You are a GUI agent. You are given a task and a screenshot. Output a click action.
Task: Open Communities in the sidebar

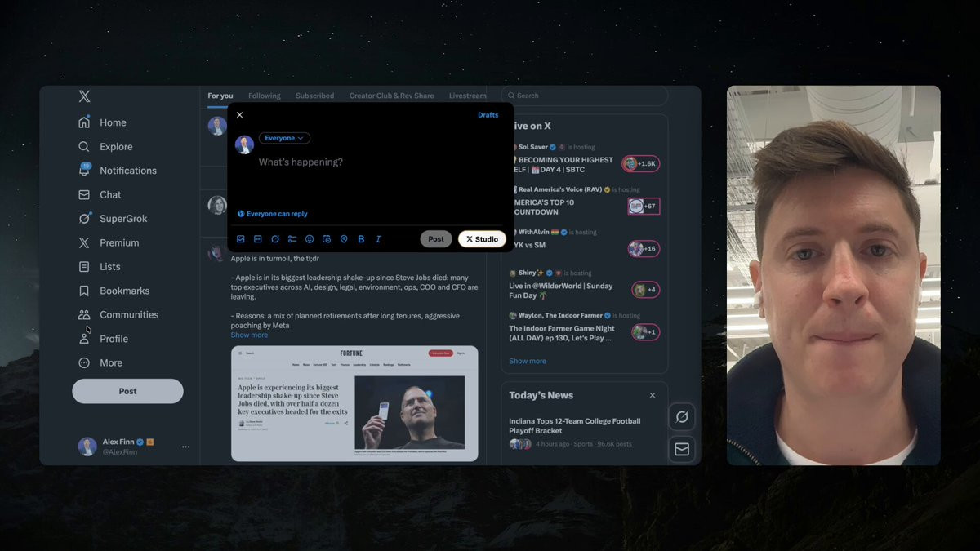tap(118, 315)
